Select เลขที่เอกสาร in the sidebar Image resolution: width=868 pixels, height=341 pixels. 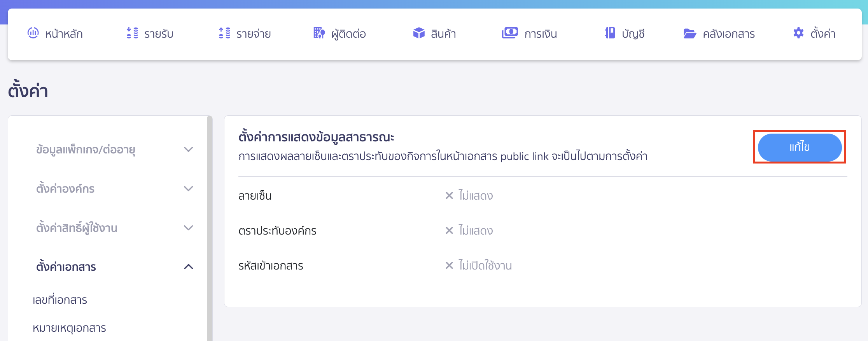[60, 299]
